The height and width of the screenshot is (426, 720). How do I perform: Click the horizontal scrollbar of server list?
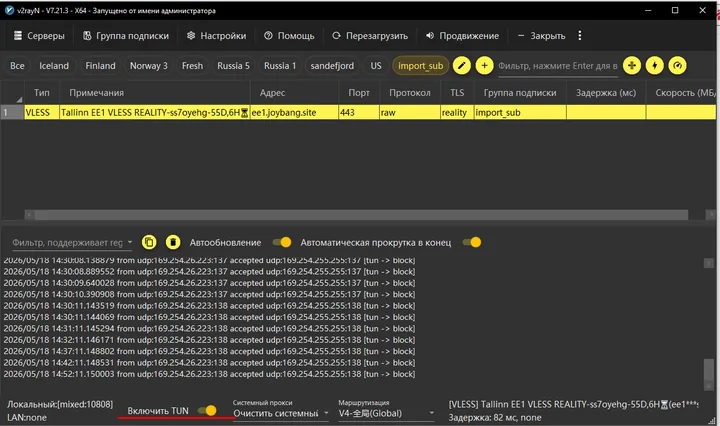click(x=361, y=215)
